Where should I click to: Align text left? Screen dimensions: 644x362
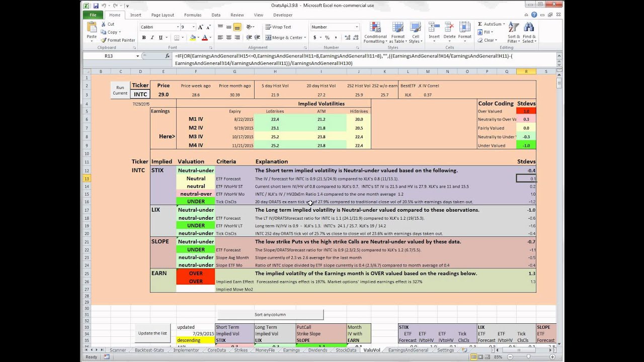[x=220, y=38]
